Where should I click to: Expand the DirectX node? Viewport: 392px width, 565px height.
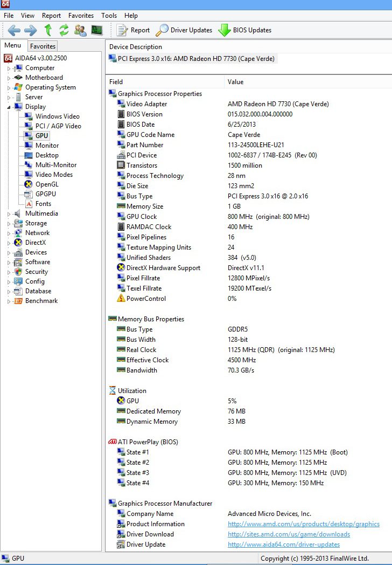pyautogui.click(x=9, y=243)
